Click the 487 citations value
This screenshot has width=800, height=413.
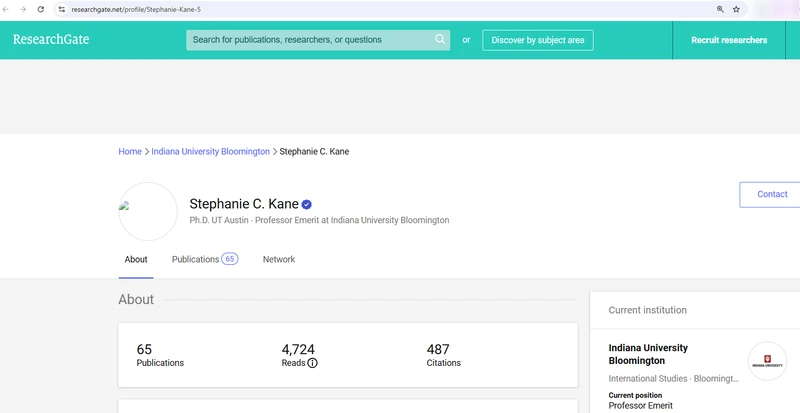(x=438, y=350)
